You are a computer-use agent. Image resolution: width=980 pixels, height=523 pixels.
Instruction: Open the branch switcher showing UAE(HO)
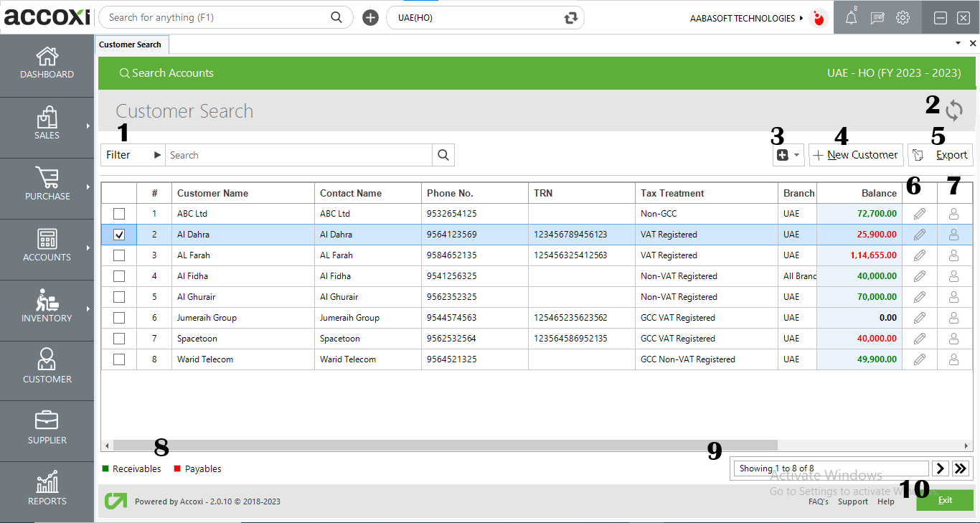pos(485,17)
